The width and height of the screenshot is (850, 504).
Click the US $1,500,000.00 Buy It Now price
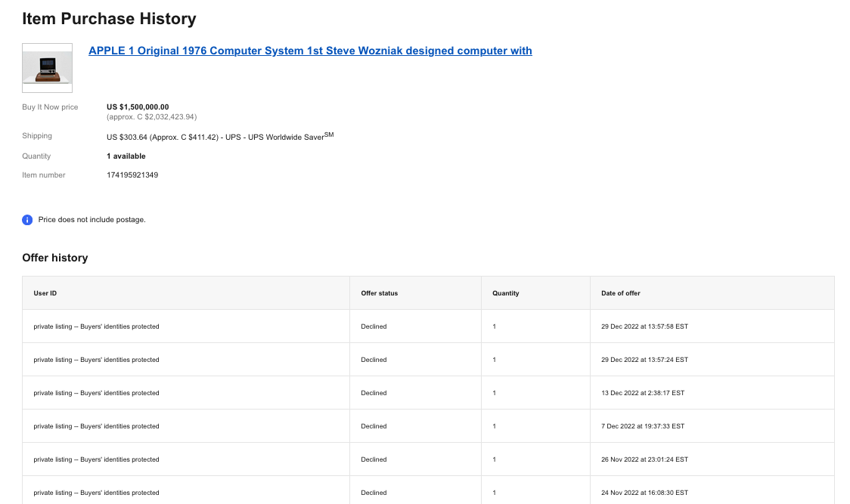(138, 107)
